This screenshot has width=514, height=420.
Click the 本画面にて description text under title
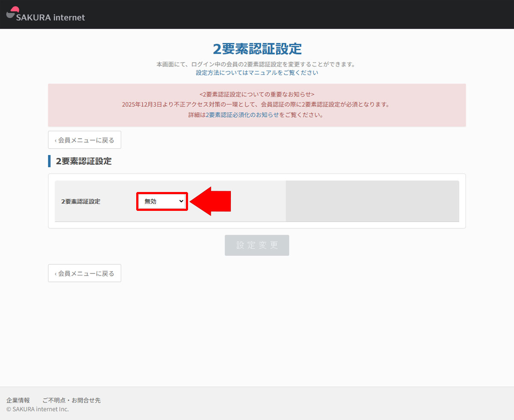pos(256,64)
